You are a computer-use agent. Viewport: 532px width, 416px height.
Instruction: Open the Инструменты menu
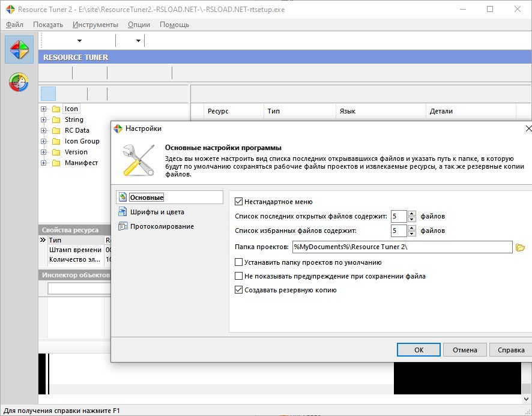pos(95,25)
